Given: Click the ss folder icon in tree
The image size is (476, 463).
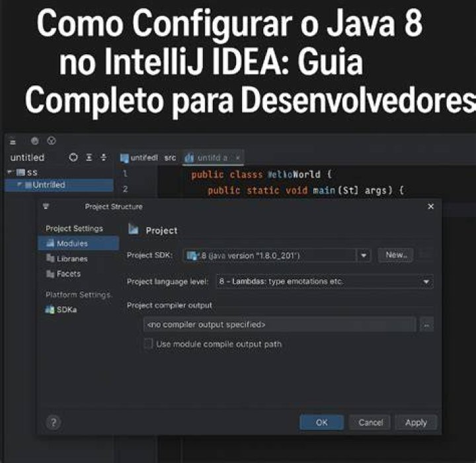Looking at the screenshot, I should tap(20, 173).
